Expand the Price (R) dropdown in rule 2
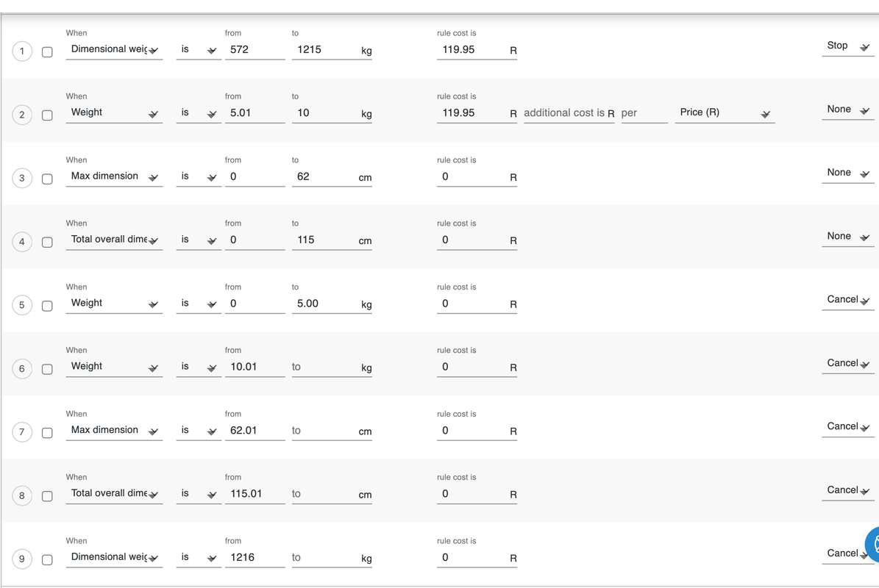 click(x=725, y=113)
